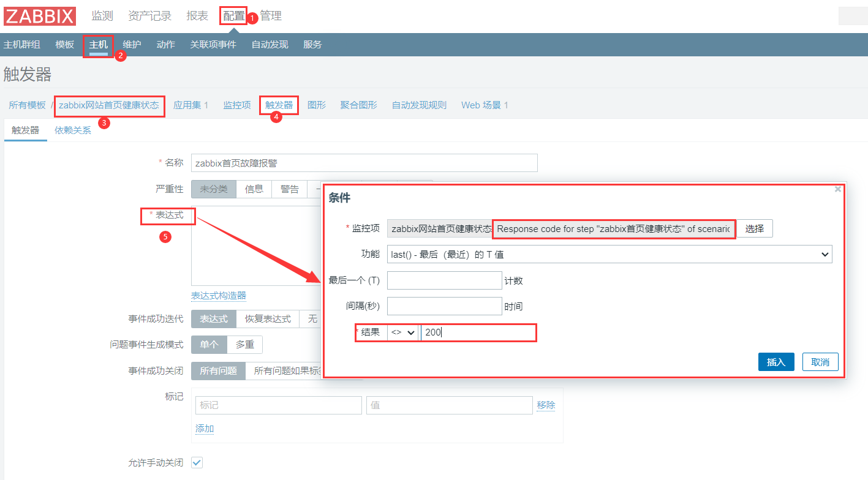Image resolution: width=868 pixels, height=480 pixels.
Task: Choose 所有问题 for 事件成功关闭
Action: 218,370
